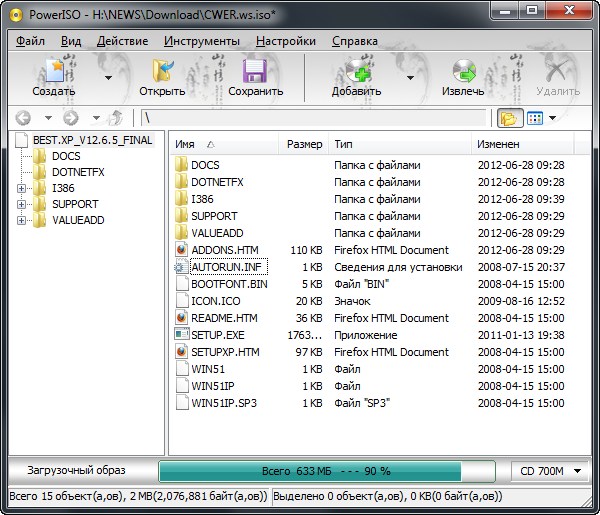Open the dropdown arrow next to Добавить
The image size is (600, 515).
click(x=410, y=77)
